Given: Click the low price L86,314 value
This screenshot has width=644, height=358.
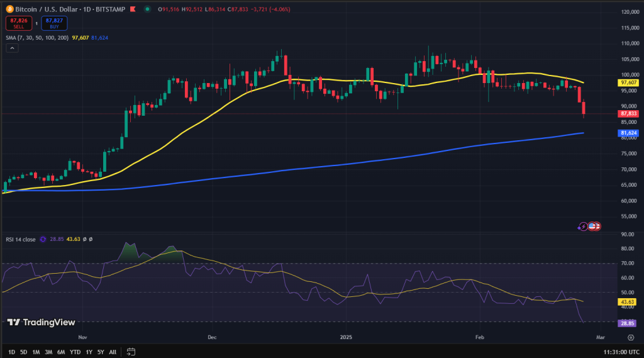Looking at the screenshot, I should (x=215, y=9).
